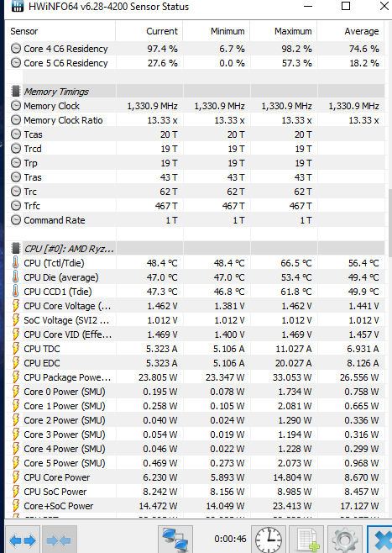
Task: Select the Core 5 C6 Residency row
Action: pyautogui.click(x=196, y=63)
